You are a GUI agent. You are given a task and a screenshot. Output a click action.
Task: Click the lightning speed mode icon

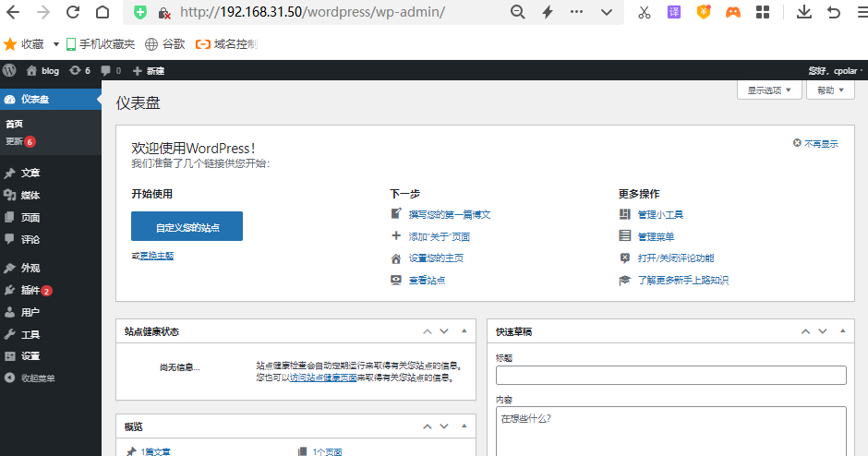pyautogui.click(x=548, y=12)
